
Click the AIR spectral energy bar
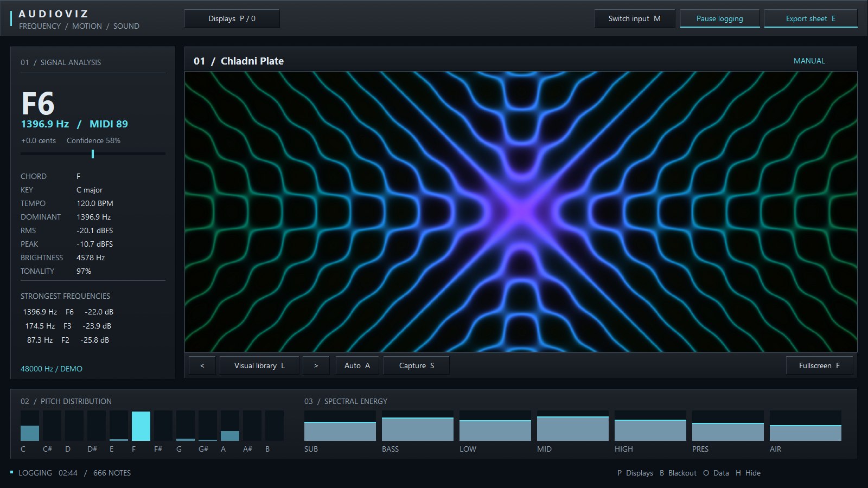pos(806,426)
